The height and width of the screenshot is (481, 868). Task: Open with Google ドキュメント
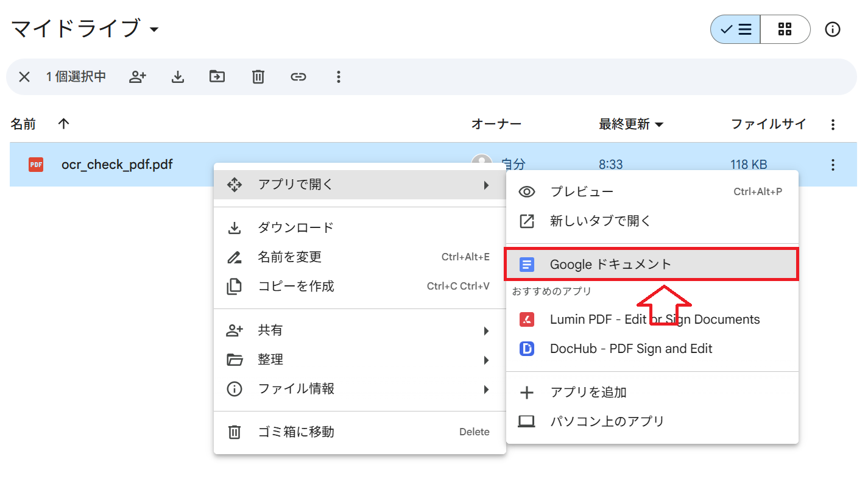click(652, 265)
